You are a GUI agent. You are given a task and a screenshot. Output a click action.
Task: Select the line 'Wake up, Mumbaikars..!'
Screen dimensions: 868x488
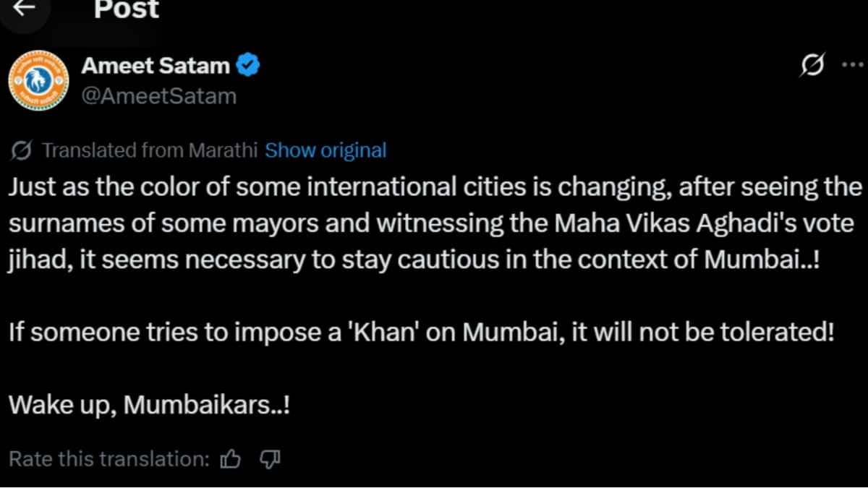point(148,404)
